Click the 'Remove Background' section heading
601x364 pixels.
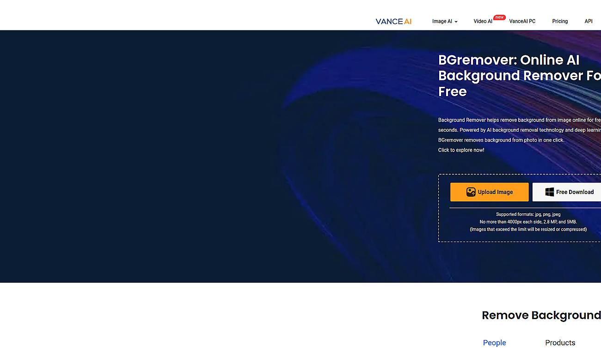pos(541,315)
